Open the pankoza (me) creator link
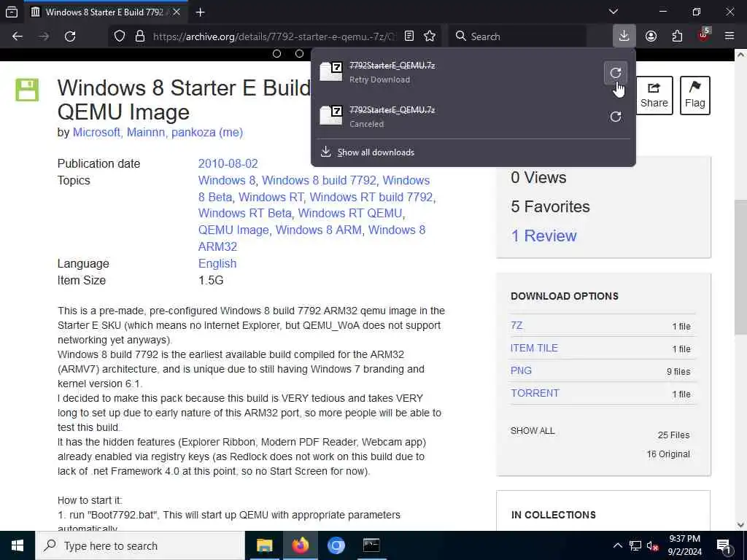 (x=206, y=132)
